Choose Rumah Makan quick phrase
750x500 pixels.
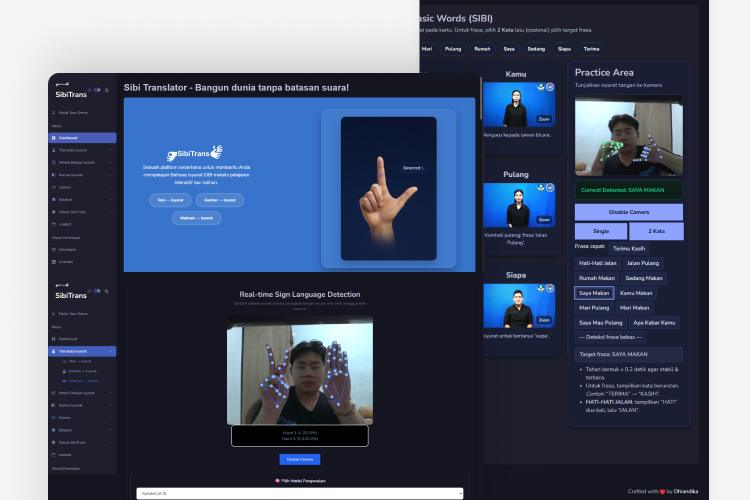pyautogui.click(x=596, y=278)
